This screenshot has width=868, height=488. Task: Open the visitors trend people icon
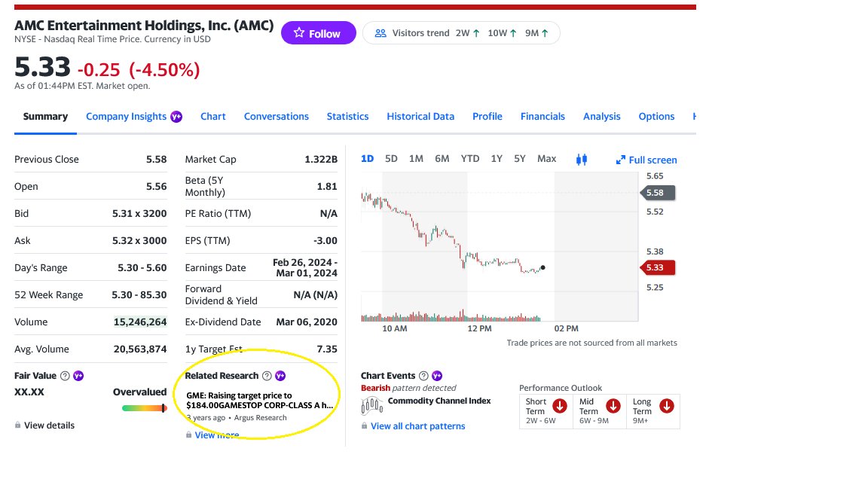click(x=381, y=33)
